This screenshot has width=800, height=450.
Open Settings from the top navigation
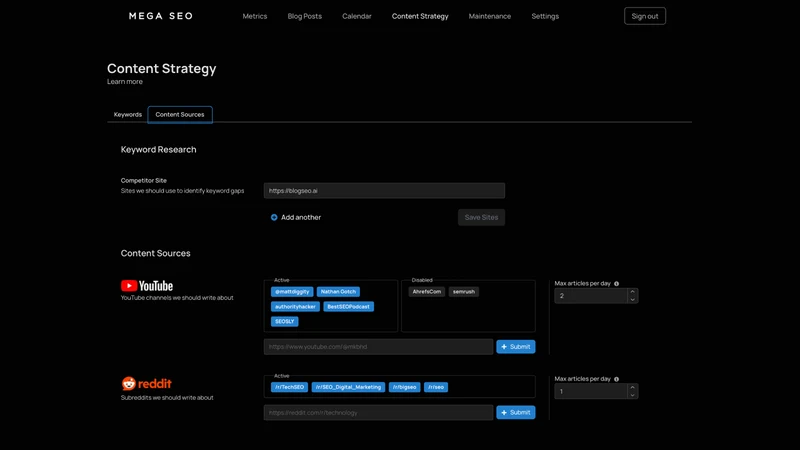point(545,16)
